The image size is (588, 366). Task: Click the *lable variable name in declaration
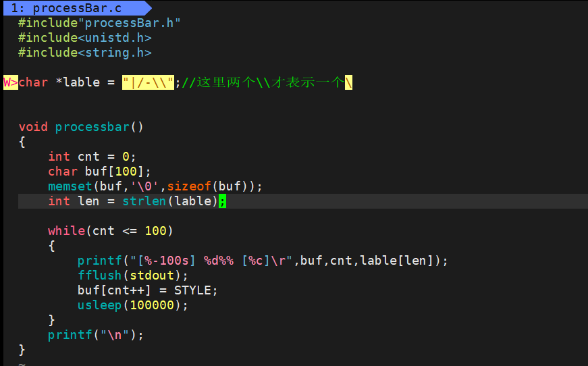click(x=78, y=82)
